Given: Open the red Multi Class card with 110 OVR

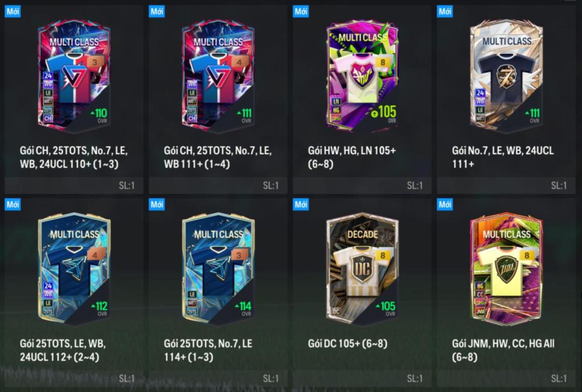Looking at the screenshot, I should 74,76.
